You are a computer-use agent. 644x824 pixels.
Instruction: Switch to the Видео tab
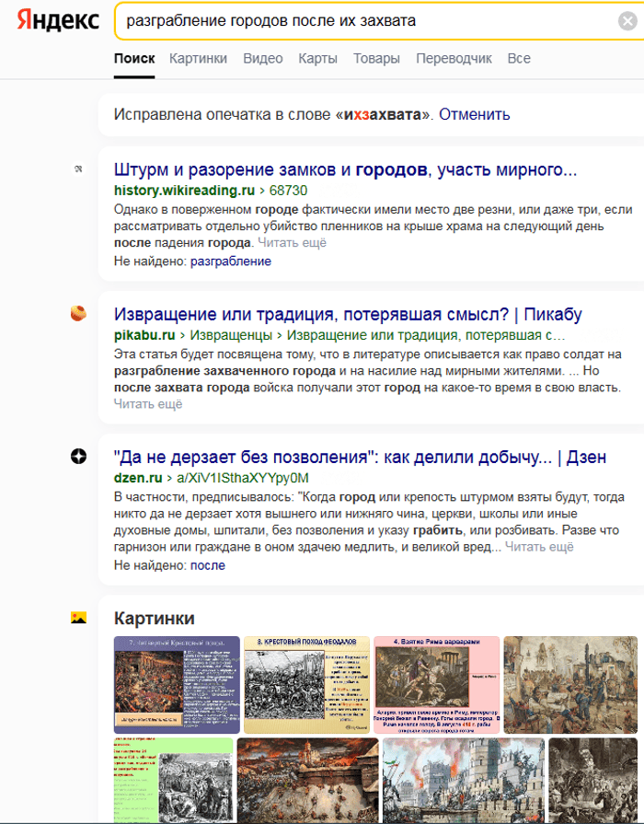(262, 58)
